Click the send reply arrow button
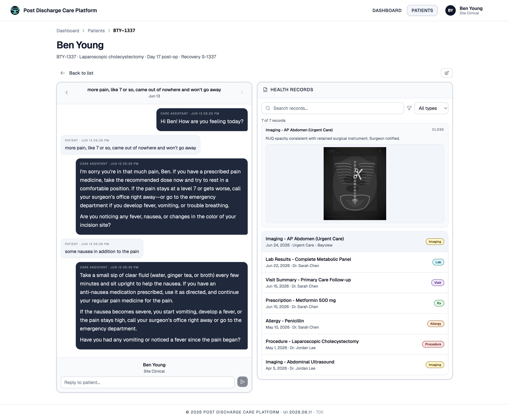The width and height of the screenshot is (509, 420). [x=242, y=382]
